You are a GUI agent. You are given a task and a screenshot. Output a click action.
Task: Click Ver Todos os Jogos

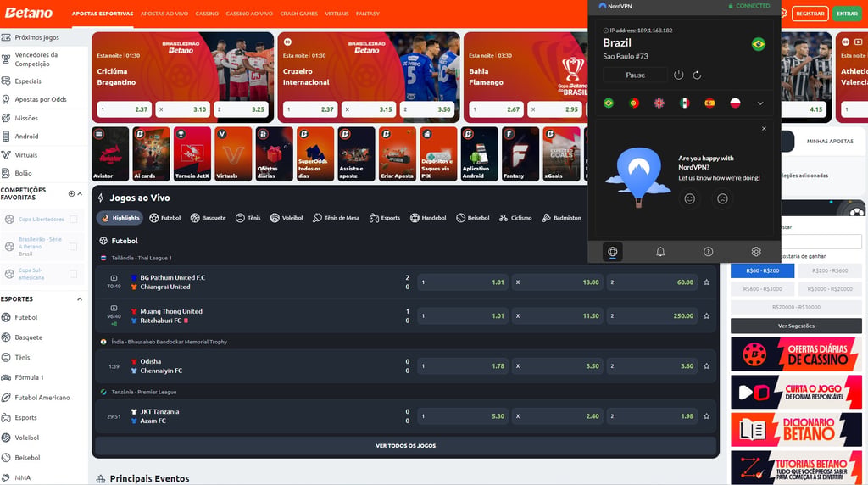tap(406, 446)
